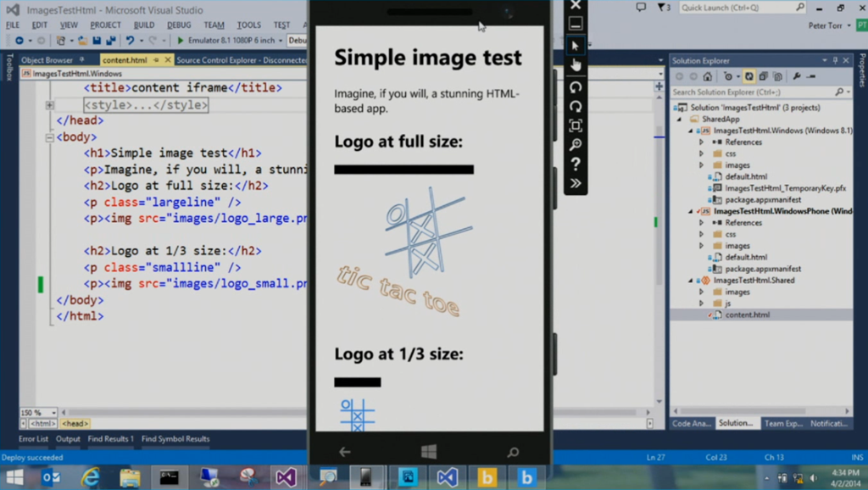The width and height of the screenshot is (868, 490).
Task: Expand js folder under ImagesTestHtml.Shared
Action: pos(701,303)
